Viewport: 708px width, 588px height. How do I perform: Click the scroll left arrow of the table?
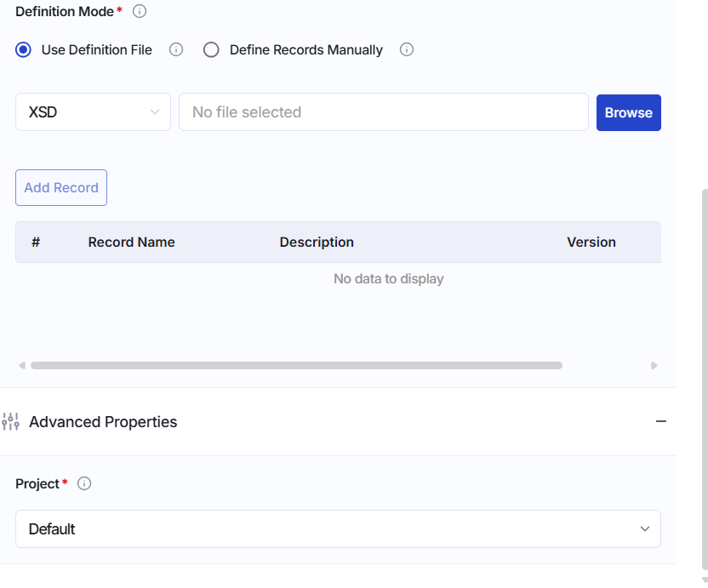tap(21, 365)
